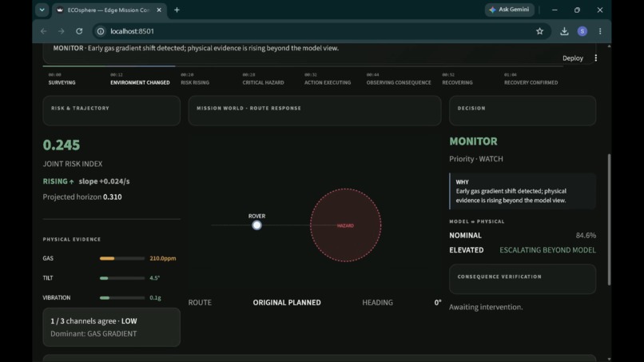Click the Ask Gemini button

(x=509, y=10)
